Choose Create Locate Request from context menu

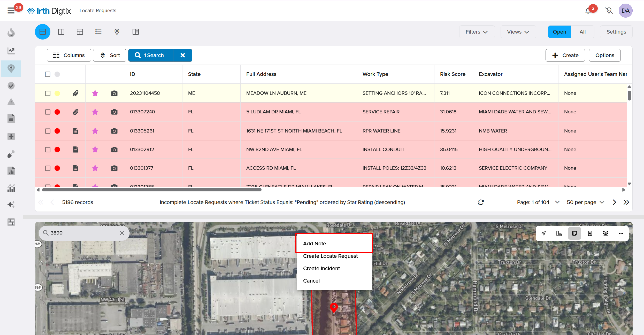click(x=330, y=256)
